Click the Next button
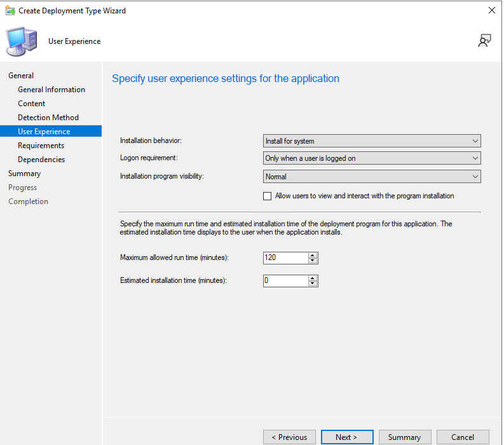504x445 pixels. pos(346,437)
